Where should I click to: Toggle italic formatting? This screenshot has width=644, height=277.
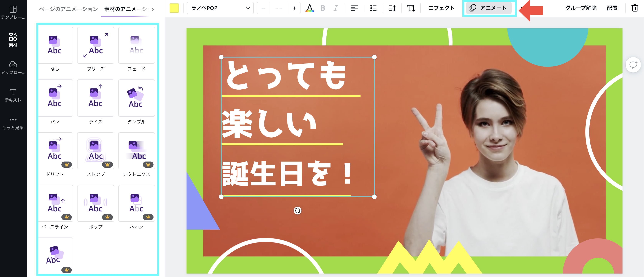pos(335,8)
